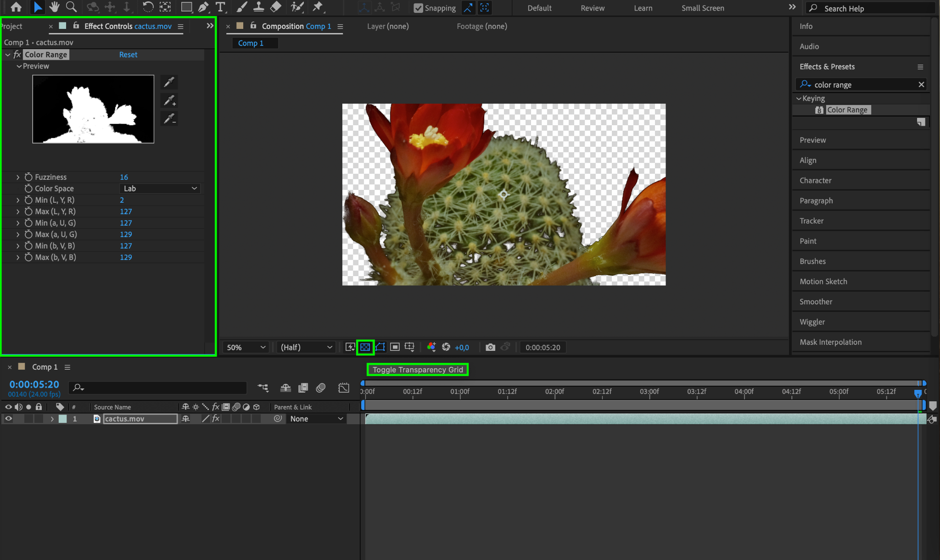Select the Hand tool
Image resolution: width=940 pixels, height=560 pixels.
tap(54, 7)
